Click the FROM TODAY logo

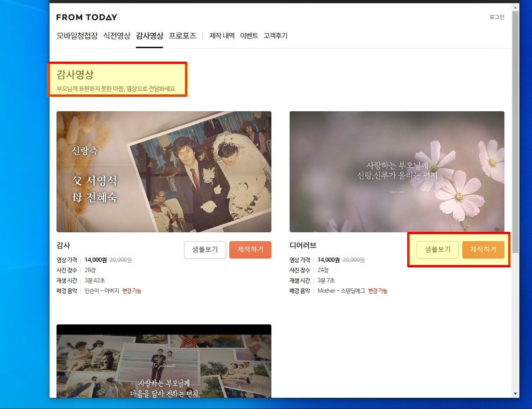pyautogui.click(x=86, y=17)
